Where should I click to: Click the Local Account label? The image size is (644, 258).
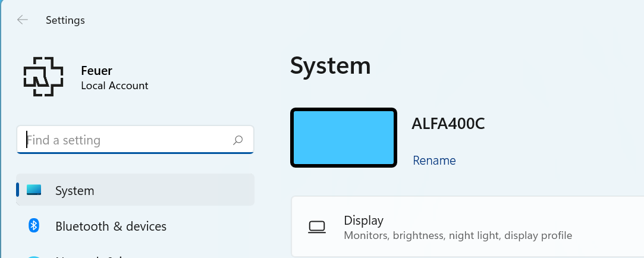click(115, 86)
